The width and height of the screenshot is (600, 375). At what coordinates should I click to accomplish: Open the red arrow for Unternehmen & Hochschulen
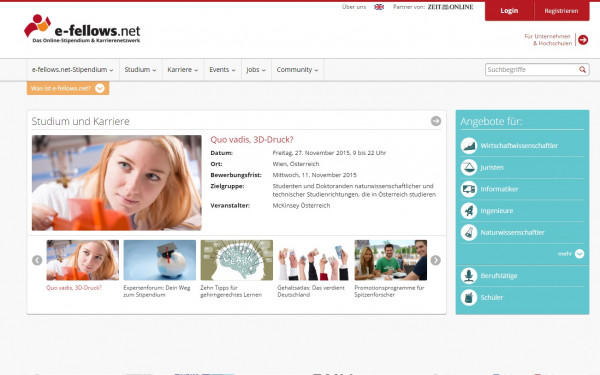pos(583,39)
